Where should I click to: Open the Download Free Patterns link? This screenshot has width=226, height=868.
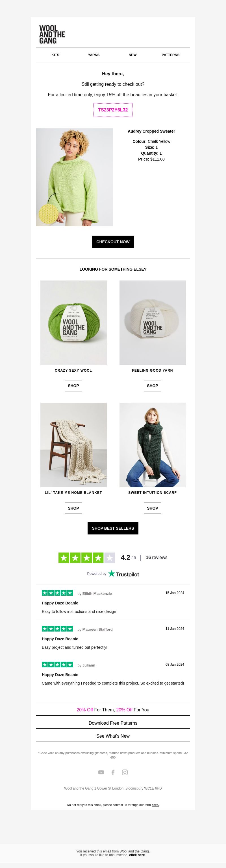pos(113,723)
